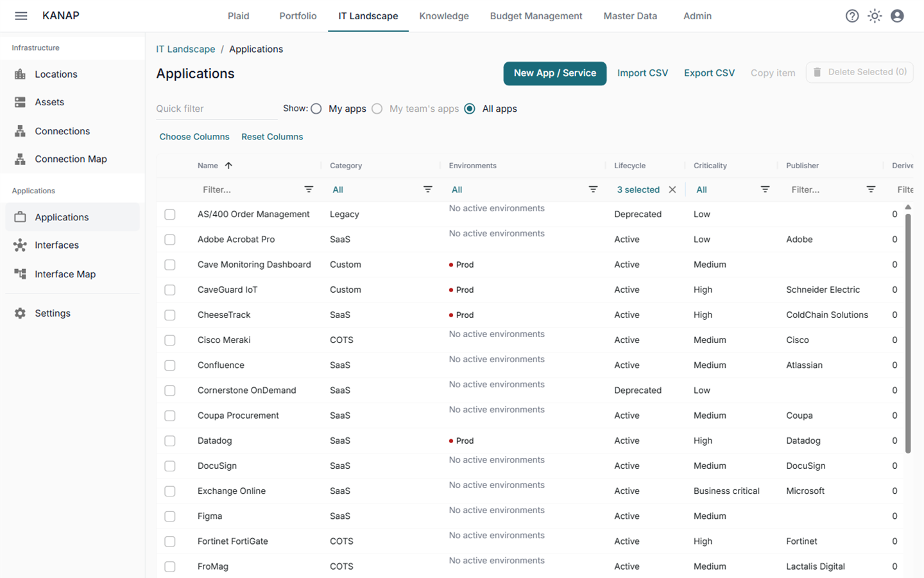Open the help question mark icon
Image resolution: width=924 pixels, height=578 pixels.
click(x=852, y=16)
